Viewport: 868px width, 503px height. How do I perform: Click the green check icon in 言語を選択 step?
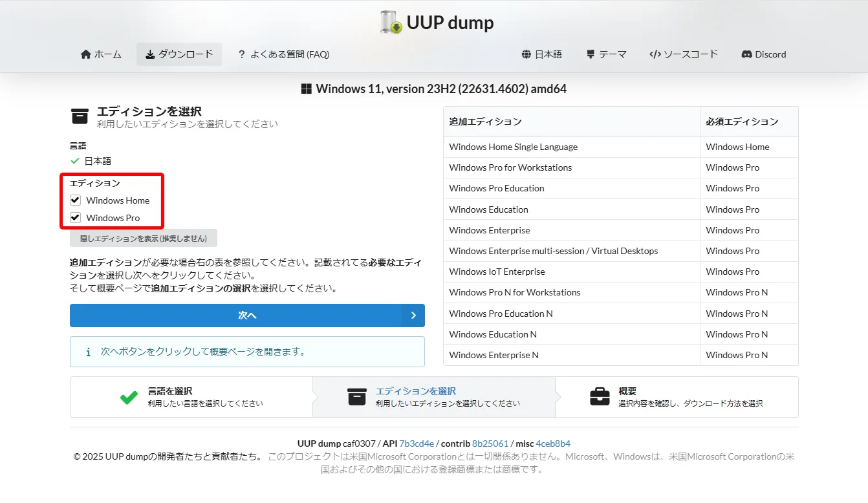129,397
